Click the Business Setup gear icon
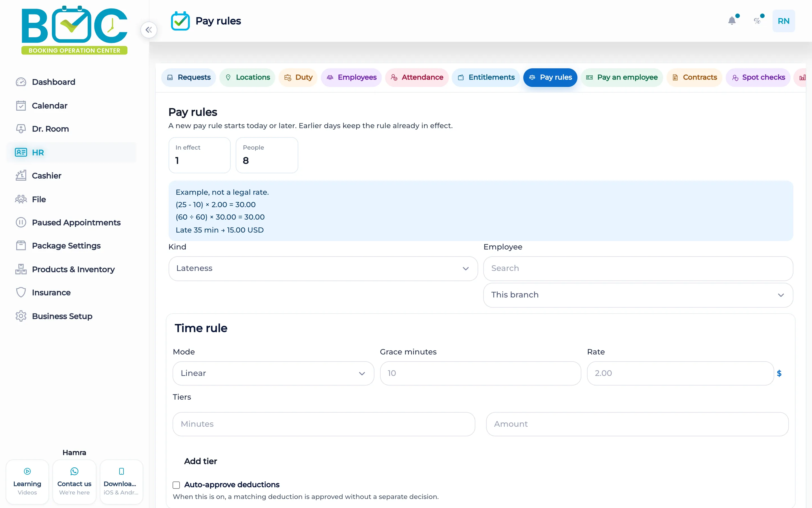 pyautogui.click(x=21, y=316)
